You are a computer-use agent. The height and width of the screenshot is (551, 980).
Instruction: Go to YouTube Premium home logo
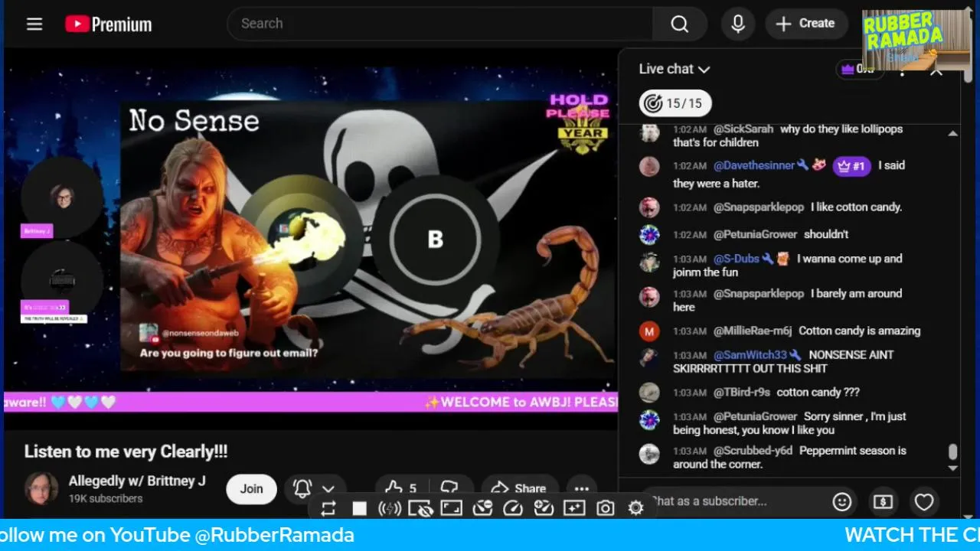tap(108, 24)
